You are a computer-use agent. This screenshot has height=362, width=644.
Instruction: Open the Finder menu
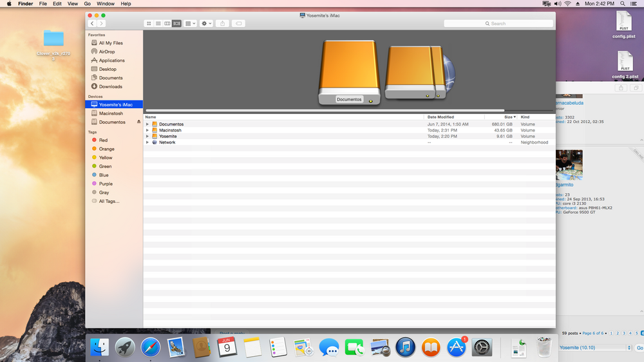tap(26, 4)
